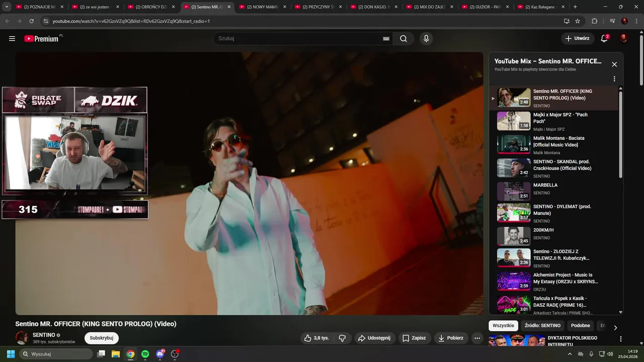Start voice search with microphone
The image size is (644, 362).
click(x=426, y=39)
